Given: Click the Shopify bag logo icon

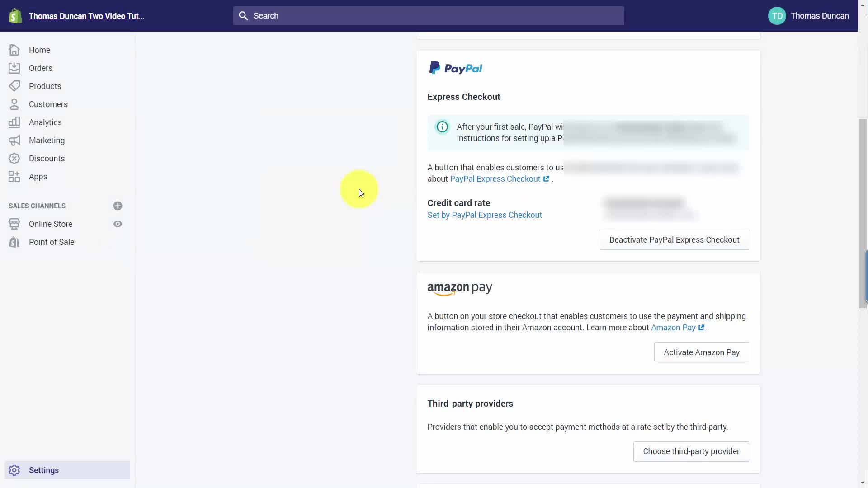Looking at the screenshot, I should pyautogui.click(x=15, y=16).
